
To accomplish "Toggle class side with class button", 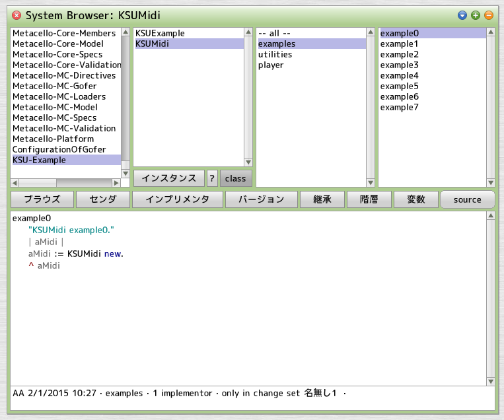I will pos(236,178).
